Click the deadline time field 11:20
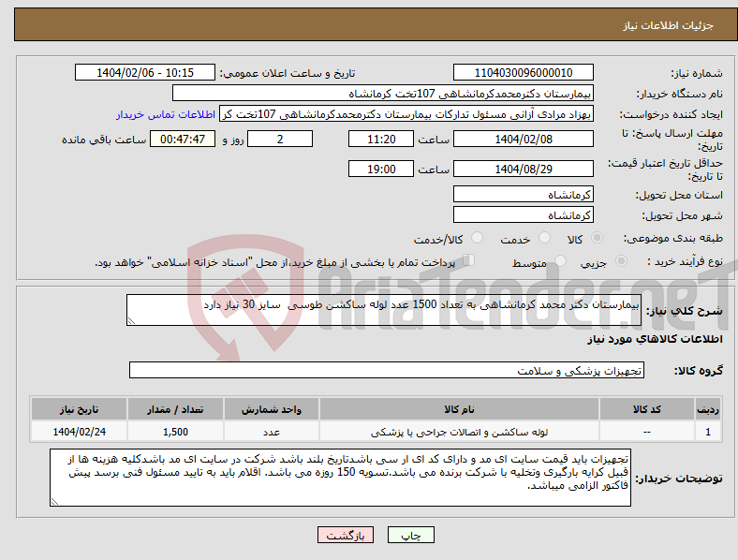 381,140
